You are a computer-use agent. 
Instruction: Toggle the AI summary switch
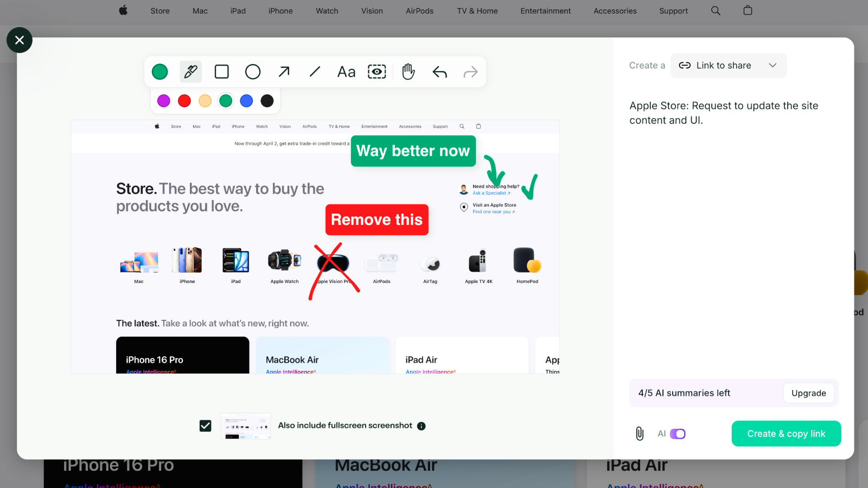pyautogui.click(x=678, y=434)
